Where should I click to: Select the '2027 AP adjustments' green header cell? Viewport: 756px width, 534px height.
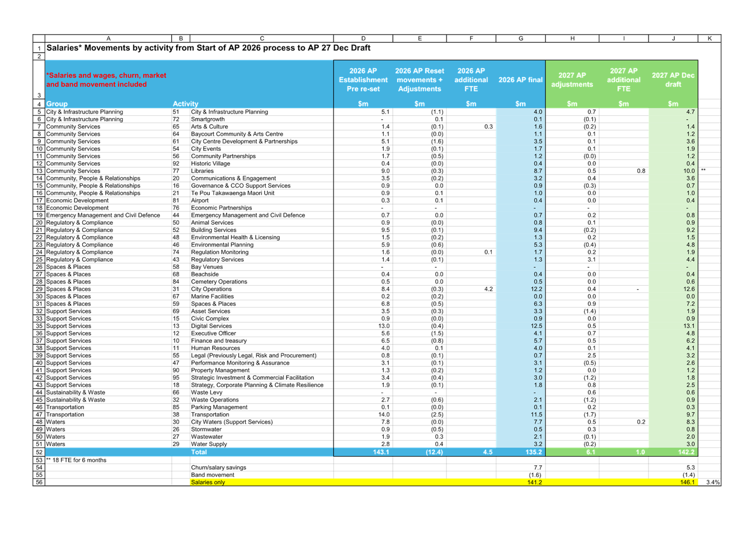coord(572,80)
